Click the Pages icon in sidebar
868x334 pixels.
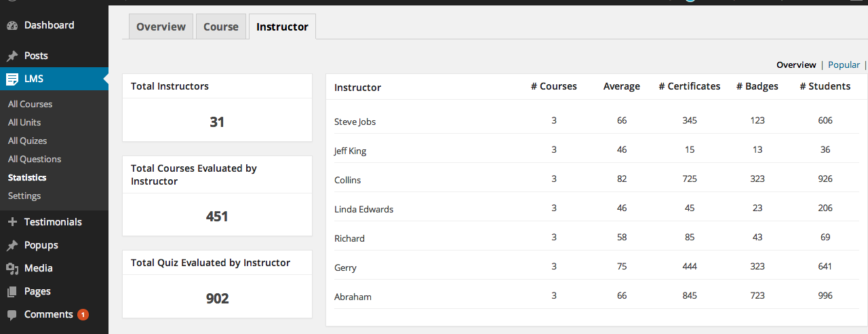12,292
